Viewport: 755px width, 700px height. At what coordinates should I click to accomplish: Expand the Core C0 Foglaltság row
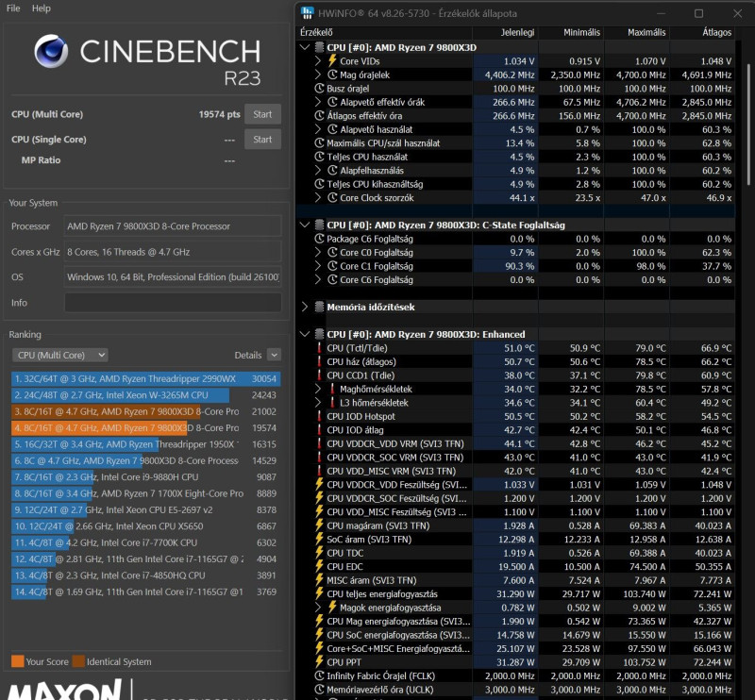click(x=318, y=252)
